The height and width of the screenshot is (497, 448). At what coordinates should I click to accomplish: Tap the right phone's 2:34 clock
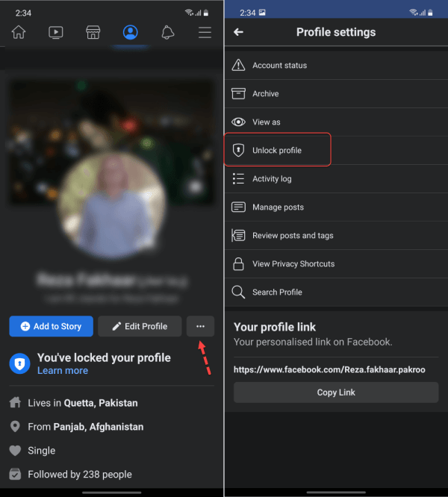click(x=248, y=13)
